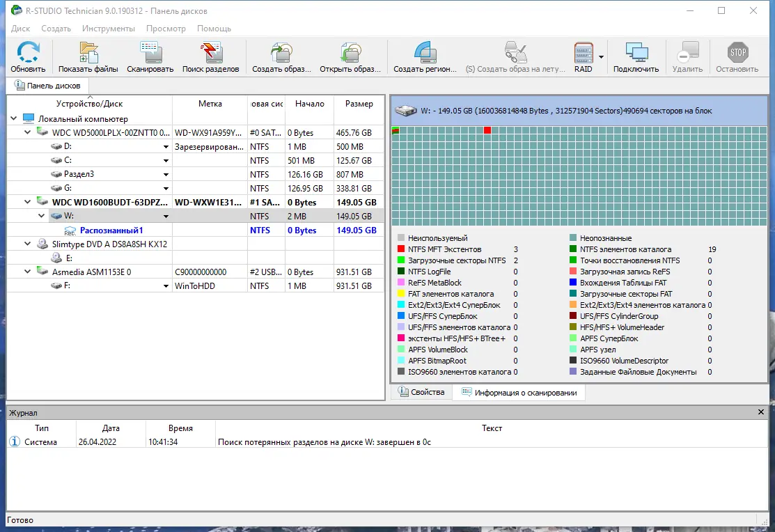Click green Загрузочные секторы NTFS swatch
Screen dimensions: 775x532
401,260
